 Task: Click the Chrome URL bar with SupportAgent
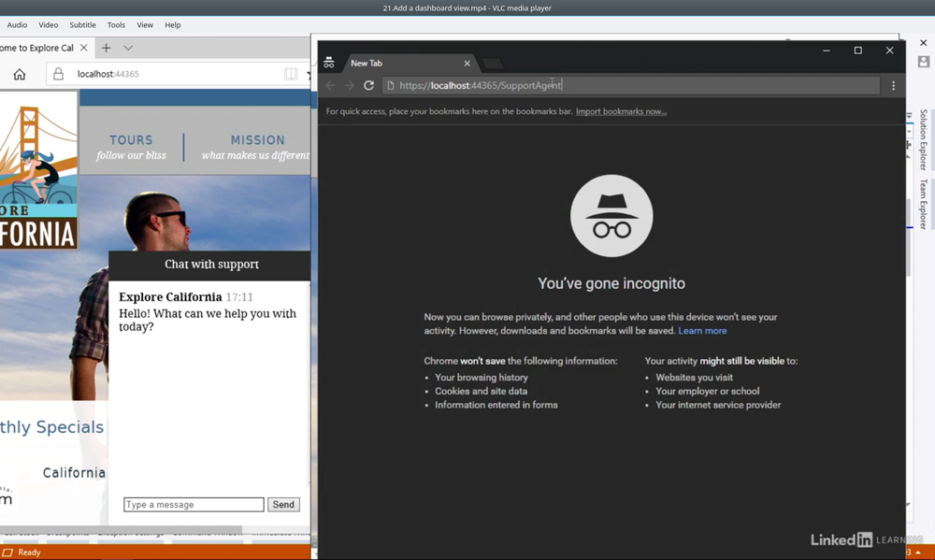[x=631, y=85]
